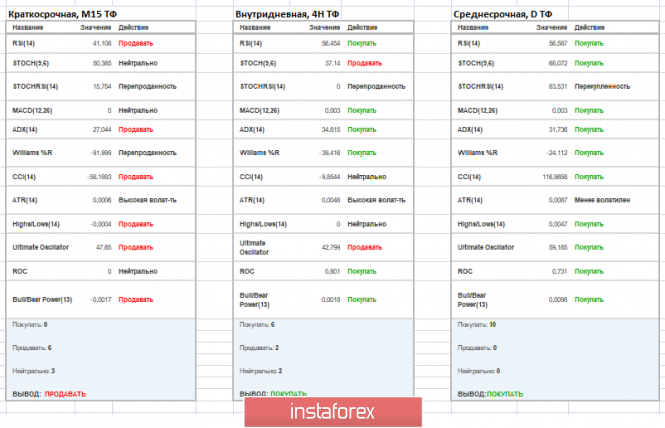Select the Внутридневная, 4H ТФ heading

(x=287, y=14)
